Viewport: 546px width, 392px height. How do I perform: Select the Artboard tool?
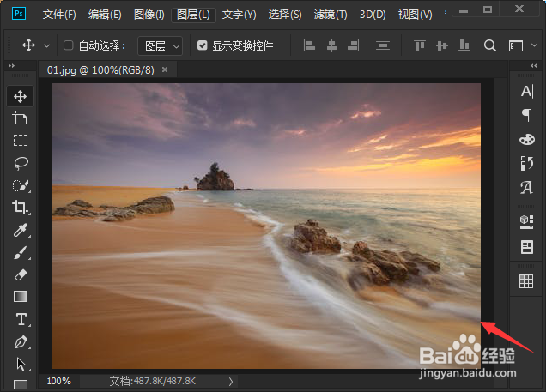click(x=21, y=118)
